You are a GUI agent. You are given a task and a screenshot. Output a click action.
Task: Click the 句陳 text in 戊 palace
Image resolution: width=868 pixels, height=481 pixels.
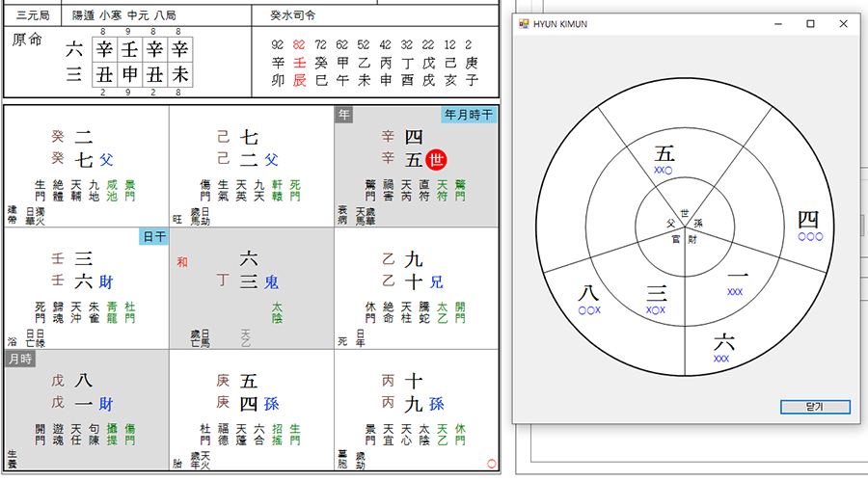[95, 435]
